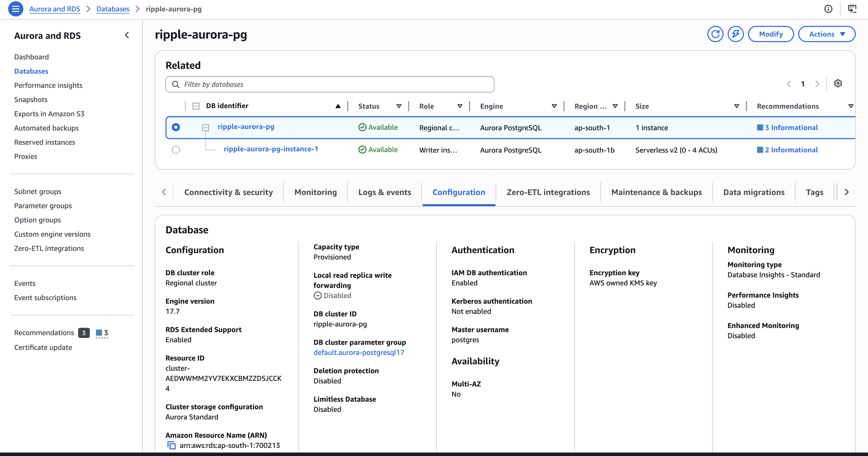
Task: Click the Disabled status icon under write forwarding
Action: [318, 296]
